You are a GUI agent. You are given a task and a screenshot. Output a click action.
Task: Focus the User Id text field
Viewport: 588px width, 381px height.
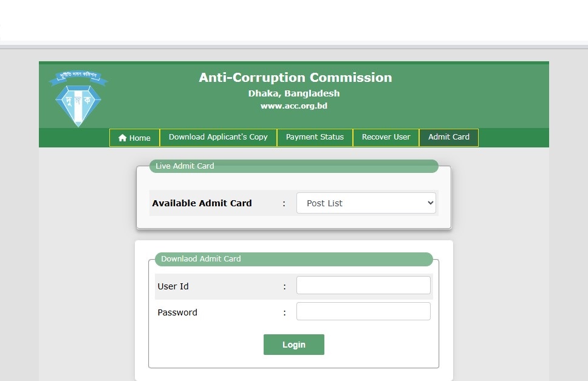coord(363,286)
